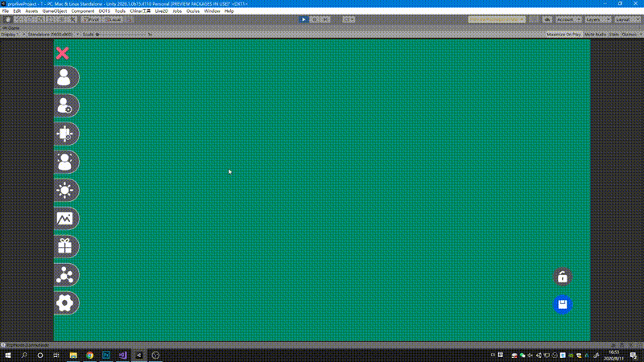Screen dimensions: 644x362
Task: Open the GameObject menu
Action: 54,11
